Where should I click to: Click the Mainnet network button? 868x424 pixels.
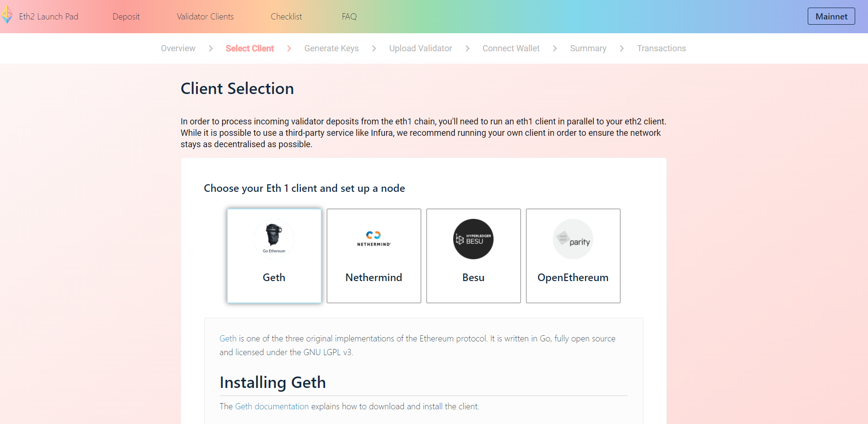click(831, 16)
